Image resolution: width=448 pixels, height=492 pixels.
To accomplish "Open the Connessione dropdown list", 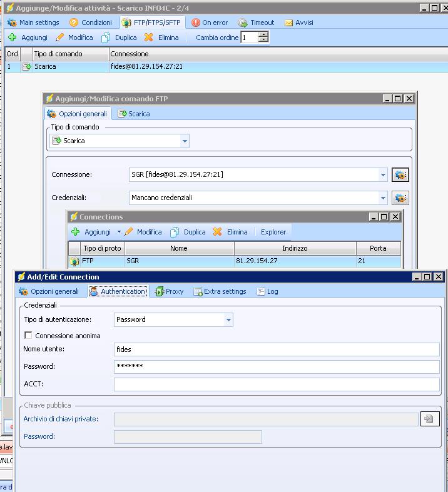I will click(383, 175).
